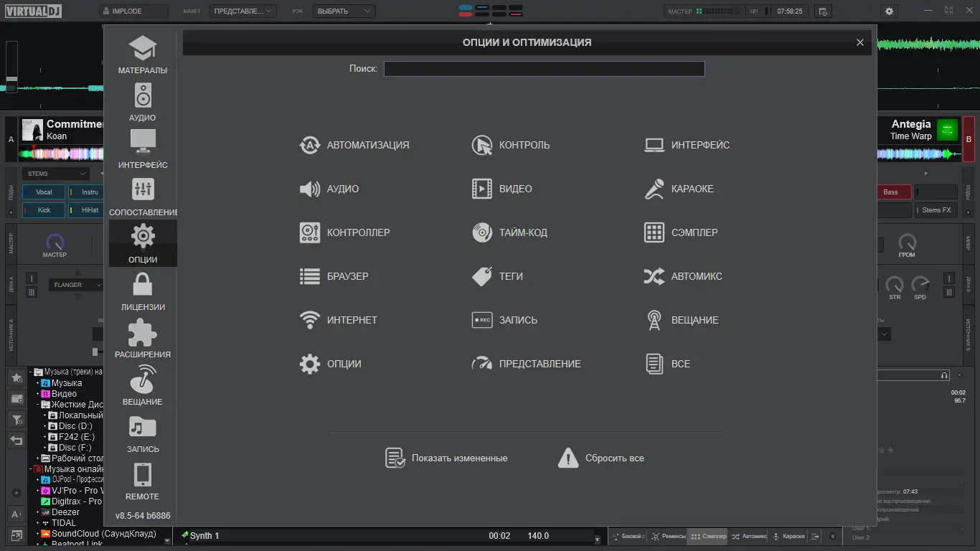Screen dimensions: 980x551
Task: Open the Представление gauge options category
Action: (527, 364)
